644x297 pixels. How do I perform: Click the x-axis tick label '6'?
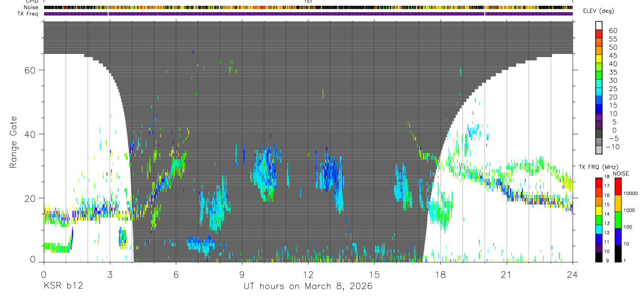[176, 274]
